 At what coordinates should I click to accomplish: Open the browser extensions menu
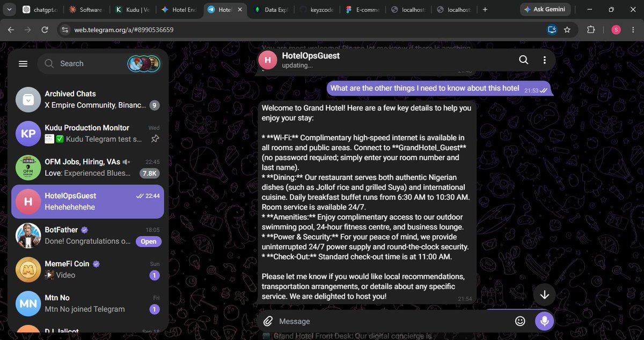[x=591, y=30]
